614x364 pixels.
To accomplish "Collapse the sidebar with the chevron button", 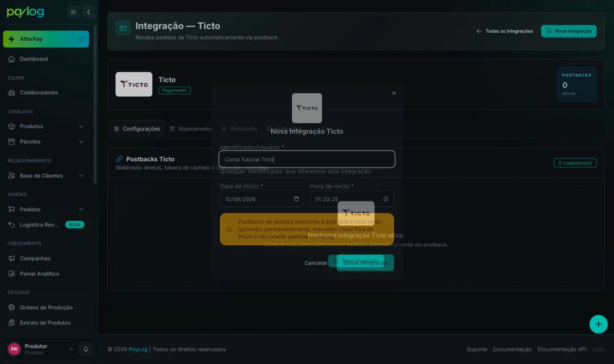I will click(x=89, y=12).
